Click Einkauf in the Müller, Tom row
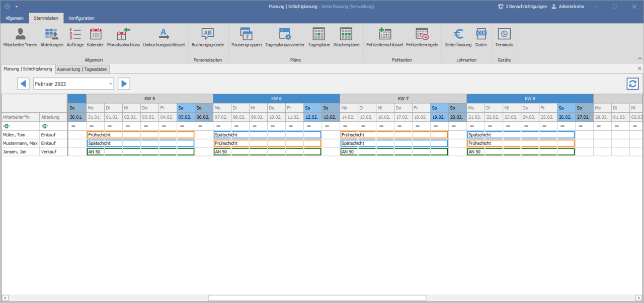 click(x=53, y=135)
